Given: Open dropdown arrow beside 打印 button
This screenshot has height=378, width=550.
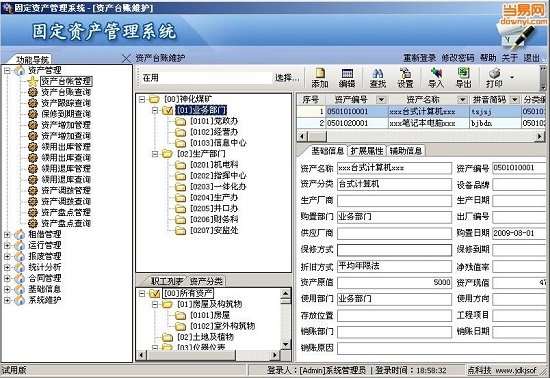Looking at the screenshot, I should point(512,77).
